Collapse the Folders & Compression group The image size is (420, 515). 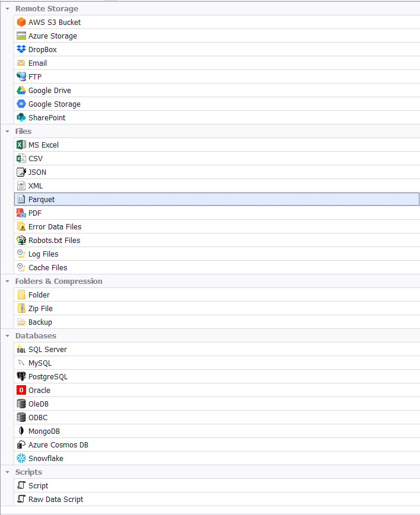point(7,282)
